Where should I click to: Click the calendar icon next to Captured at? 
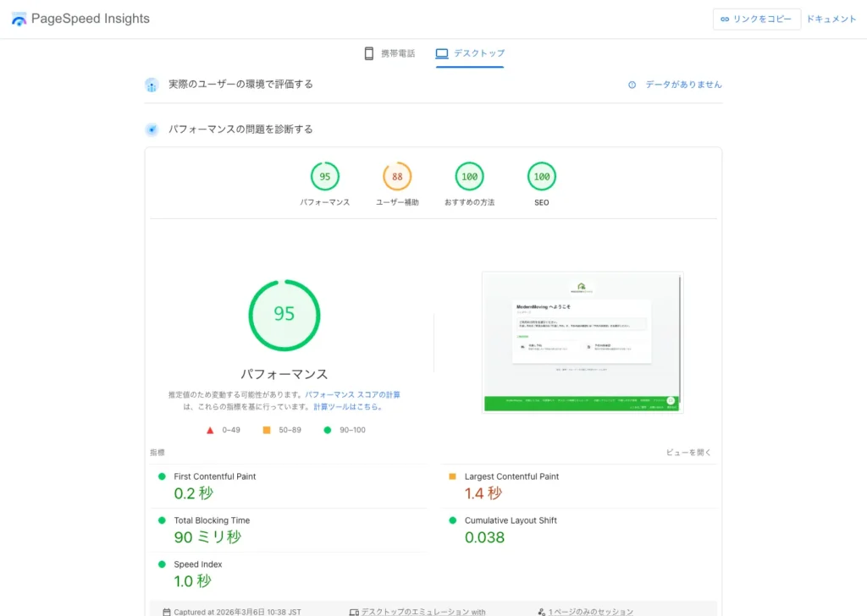coord(166,611)
